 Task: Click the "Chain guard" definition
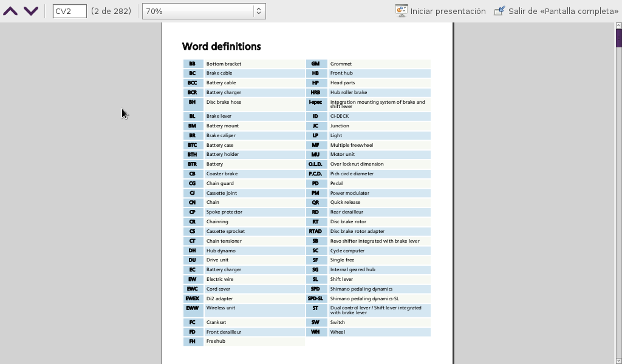pos(220,183)
